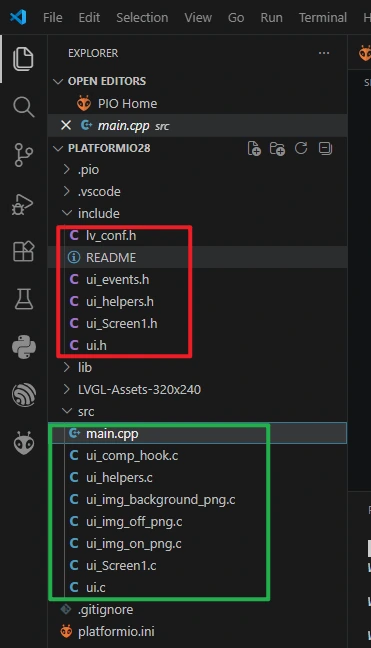Select main.cpp src in open editors
Image resolution: width=371 pixels, height=648 pixels.
pos(197,125)
